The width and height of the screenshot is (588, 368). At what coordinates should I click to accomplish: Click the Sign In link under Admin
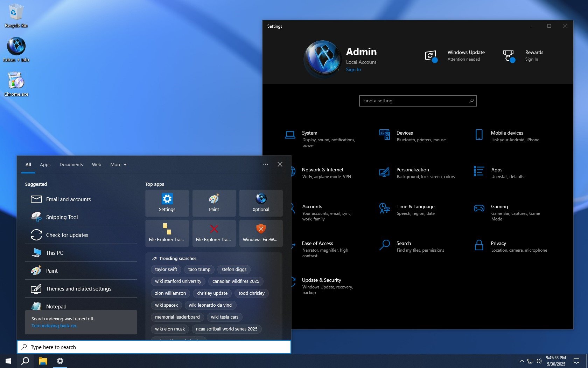(x=353, y=70)
